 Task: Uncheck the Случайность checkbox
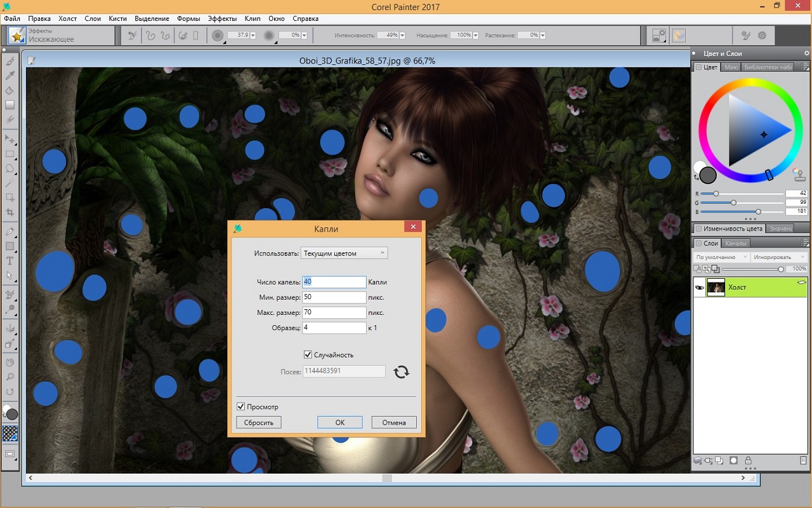(308, 355)
